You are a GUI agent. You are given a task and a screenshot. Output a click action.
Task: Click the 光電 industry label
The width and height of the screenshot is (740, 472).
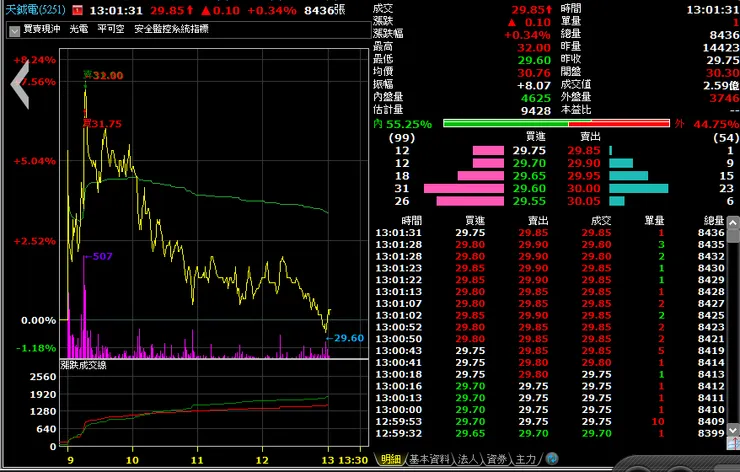[79, 29]
